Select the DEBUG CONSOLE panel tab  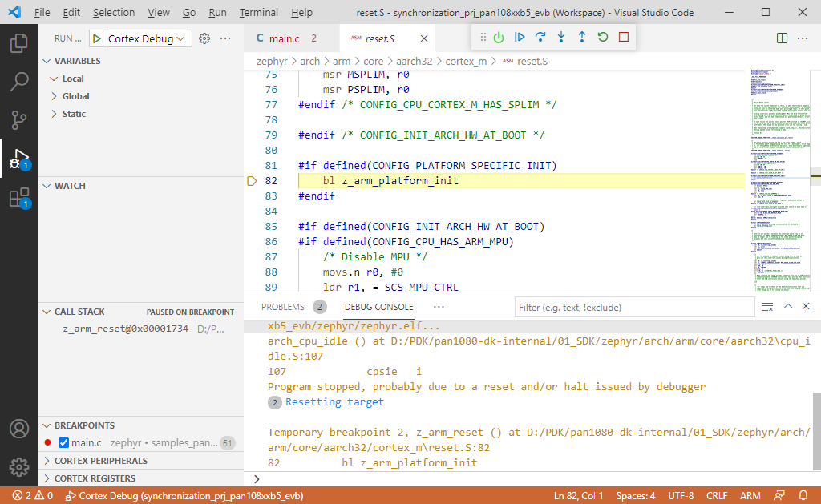pos(378,307)
